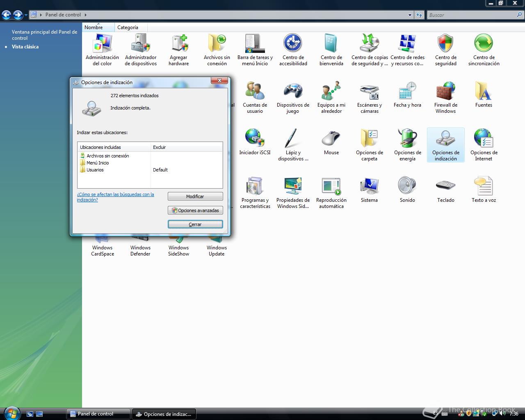Select Archivos sin conexión in indexed locations list
525x420 pixels.
point(105,156)
